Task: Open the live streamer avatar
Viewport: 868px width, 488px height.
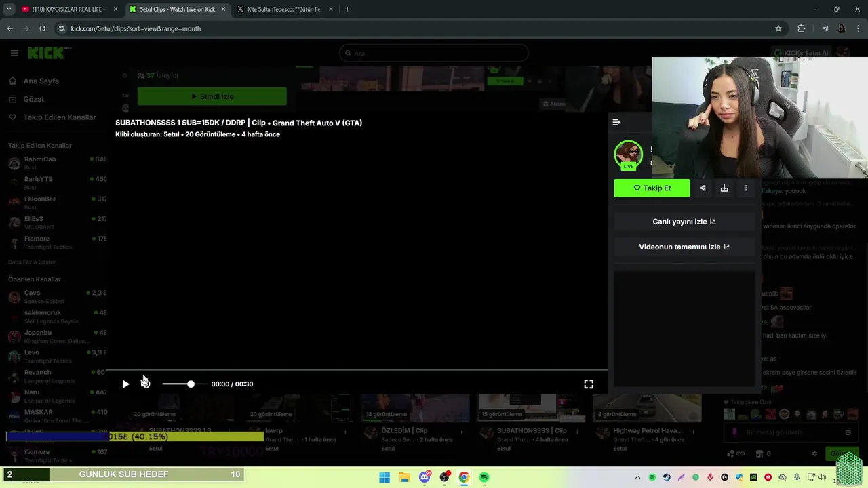Action: [x=629, y=155]
